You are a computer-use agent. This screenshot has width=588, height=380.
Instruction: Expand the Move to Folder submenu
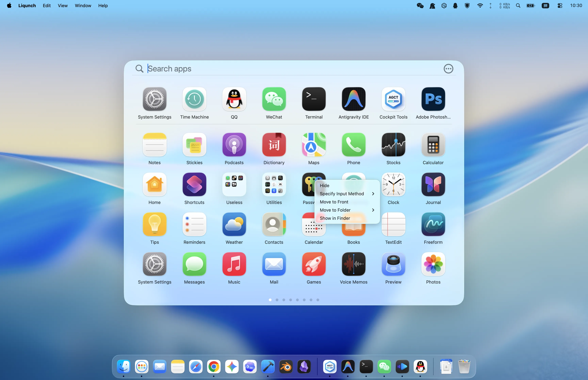coord(347,210)
